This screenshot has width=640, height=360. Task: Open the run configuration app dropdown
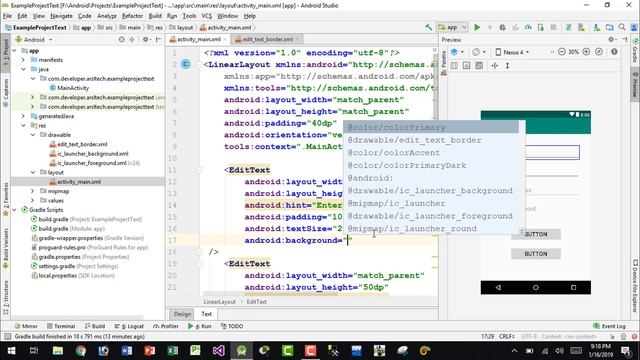(x=452, y=27)
